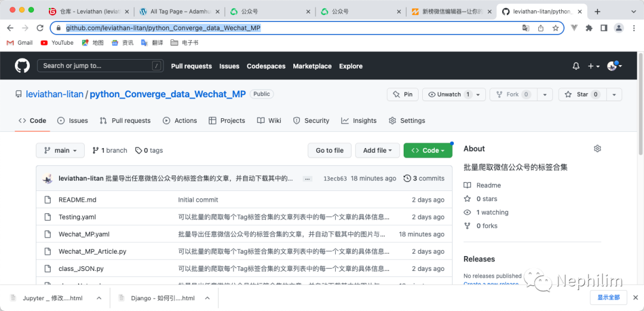Click leviathan-litan owner link
Screen dimensions: 644x311
coord(54,94)
